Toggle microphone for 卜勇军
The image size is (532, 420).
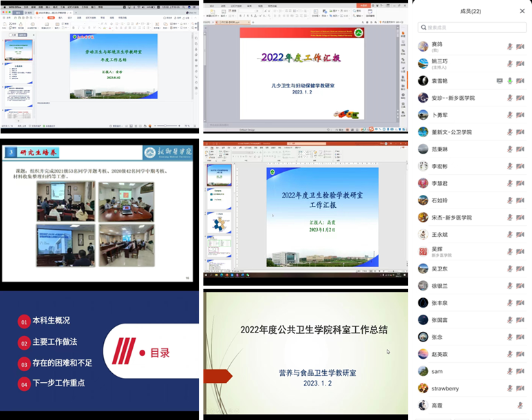510,116
